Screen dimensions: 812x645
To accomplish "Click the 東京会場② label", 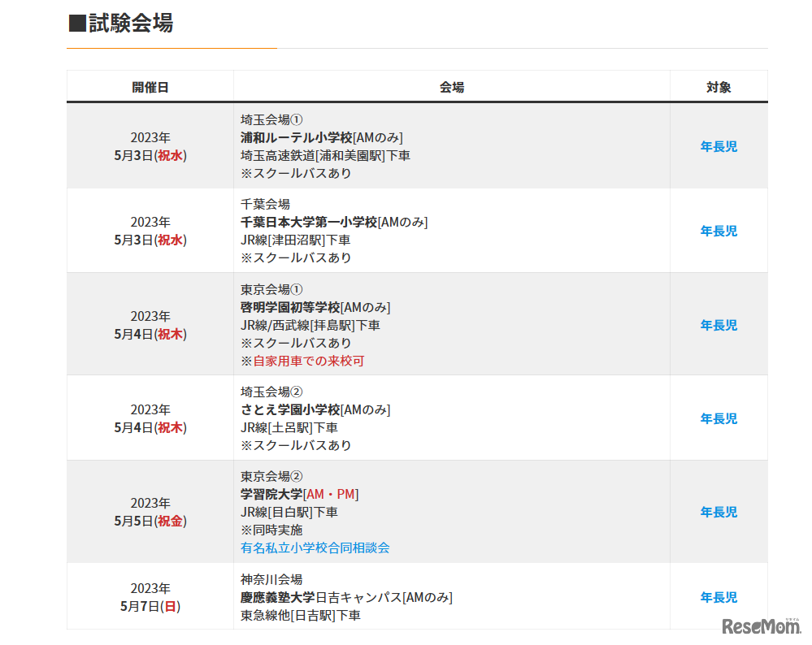I will click(271, 476).
